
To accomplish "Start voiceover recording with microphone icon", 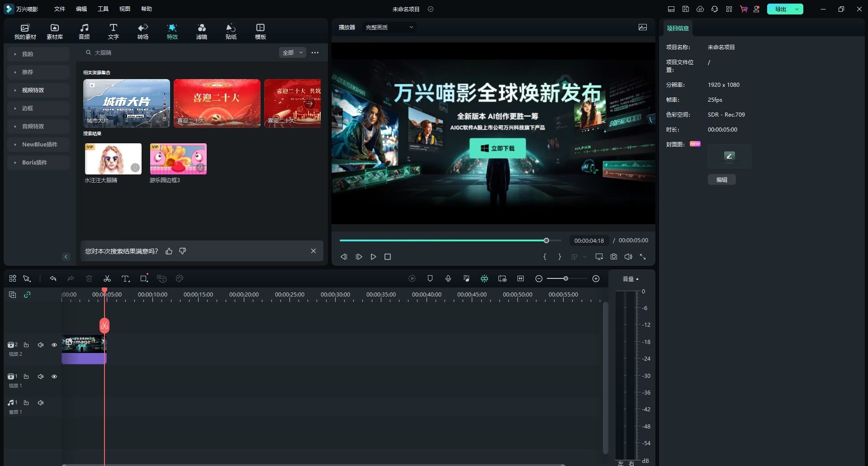I will (448, 279).
